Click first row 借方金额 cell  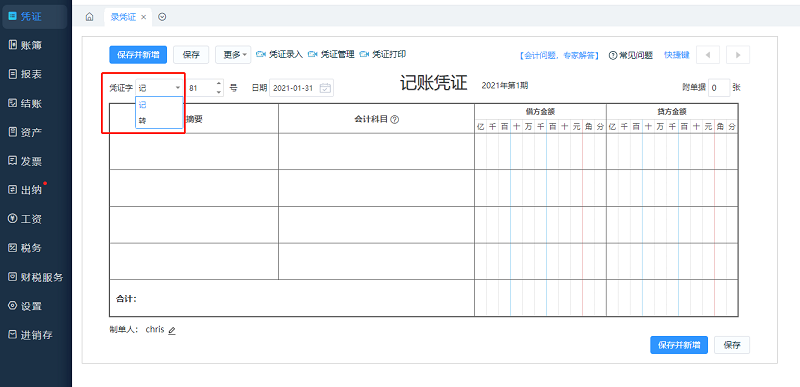[x=540, y=151]
